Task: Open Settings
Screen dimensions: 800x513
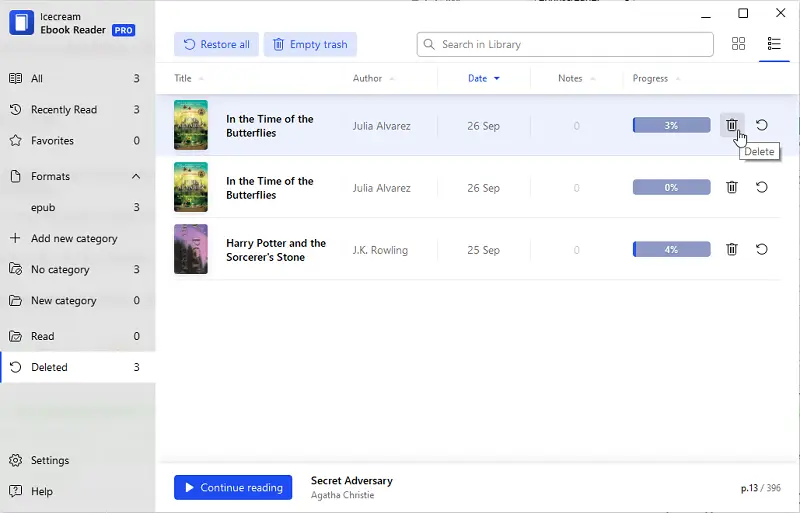Action: pos(78,460)
